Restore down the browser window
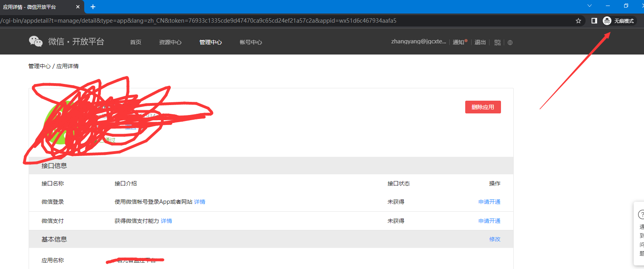Viewport: 644px width, 269px height. 626,6
